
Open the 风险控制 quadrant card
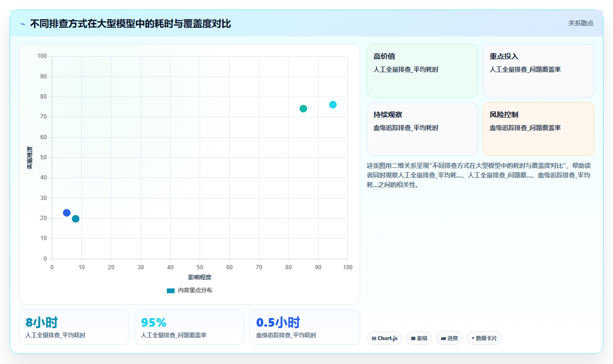[x=538, y=129]
